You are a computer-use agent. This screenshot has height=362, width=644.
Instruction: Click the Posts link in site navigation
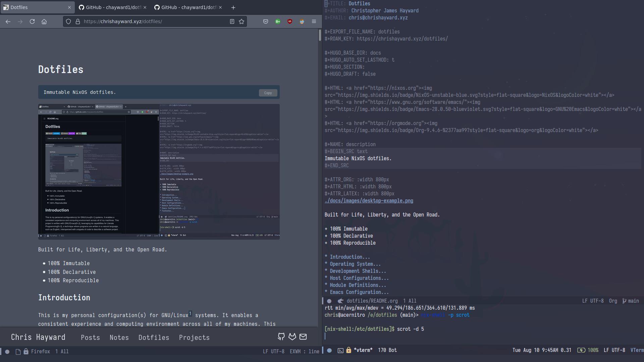[90, 337]
